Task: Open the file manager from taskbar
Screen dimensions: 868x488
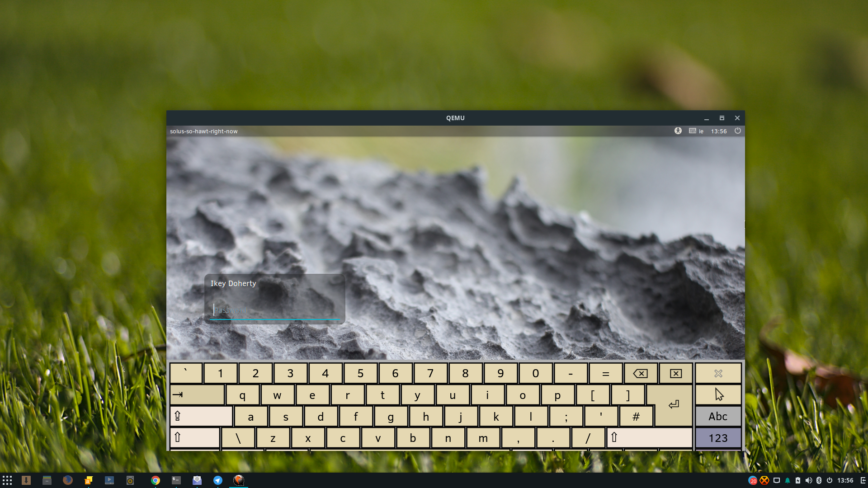Action: tap(47, 480)
